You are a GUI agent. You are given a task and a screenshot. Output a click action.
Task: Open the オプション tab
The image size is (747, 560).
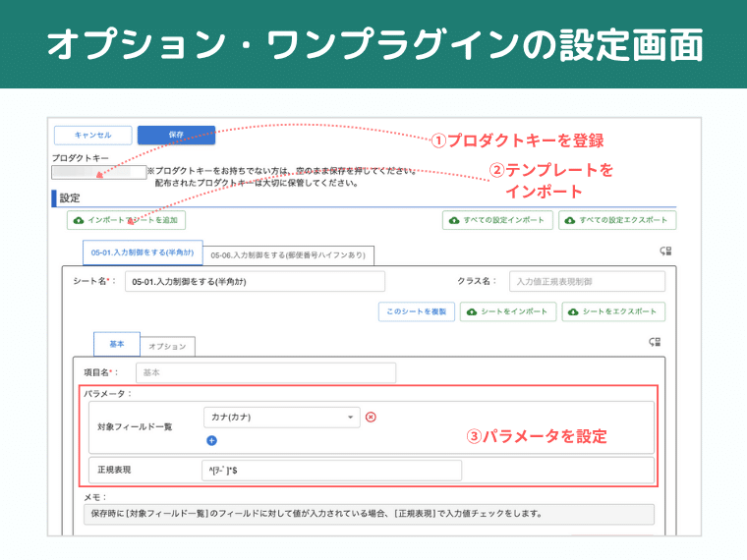tap(167, 346)
